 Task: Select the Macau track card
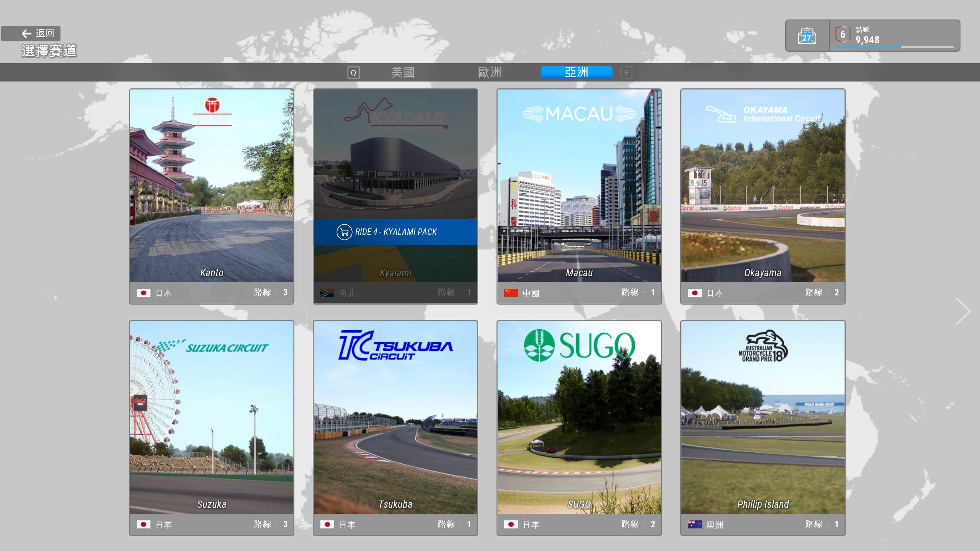pyautogui.click(x=579, y=197)
